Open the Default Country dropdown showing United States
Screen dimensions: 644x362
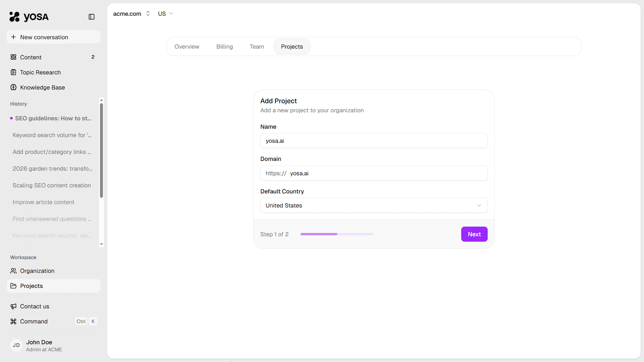374,205
